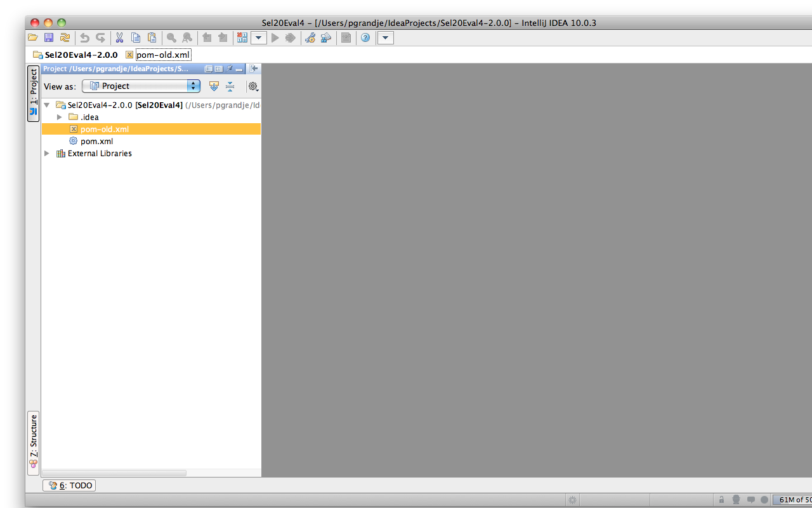Click the Redo arrow icon
The width and height of the screenshot is (812, 508).
(100, 38)
